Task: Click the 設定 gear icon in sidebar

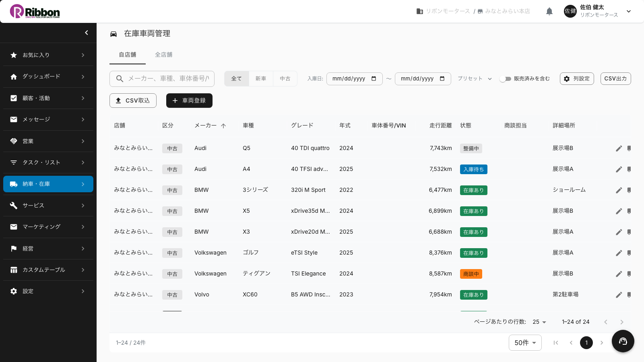Action: (14, 291)
